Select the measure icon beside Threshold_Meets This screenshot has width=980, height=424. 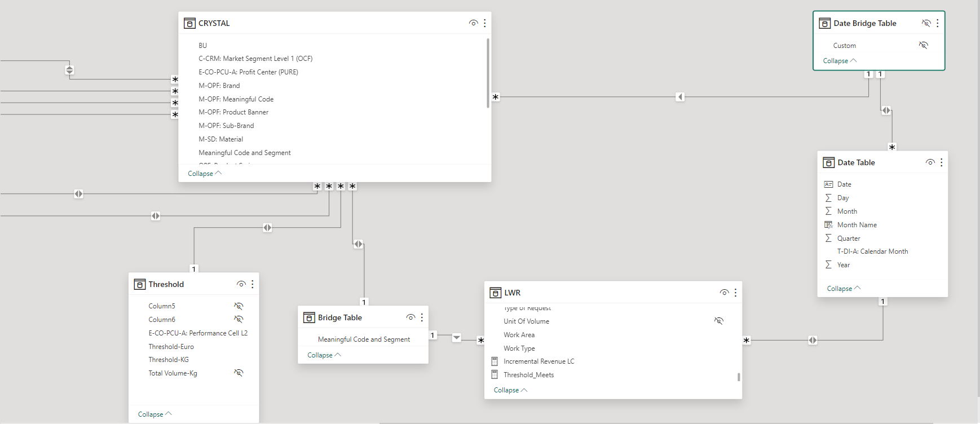pos(495,374)
